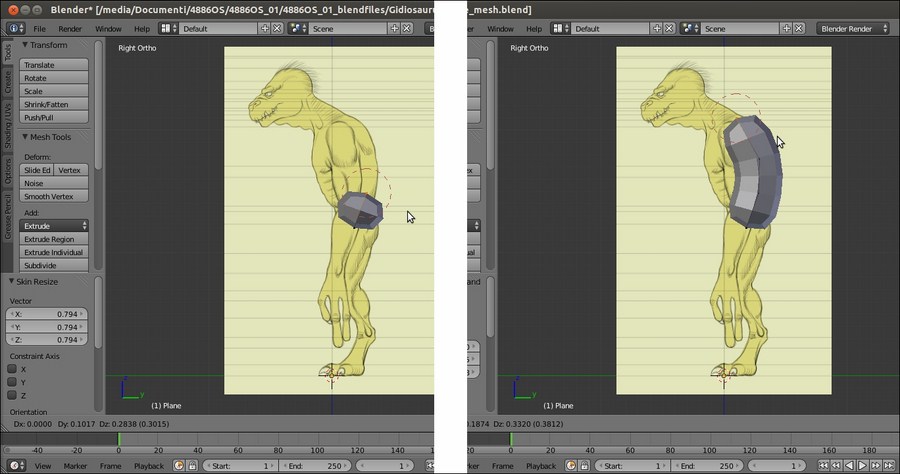Viewport: 900px width, 474px height.
Task: Click scene browse icon in right window
Action: click(689, 28)
